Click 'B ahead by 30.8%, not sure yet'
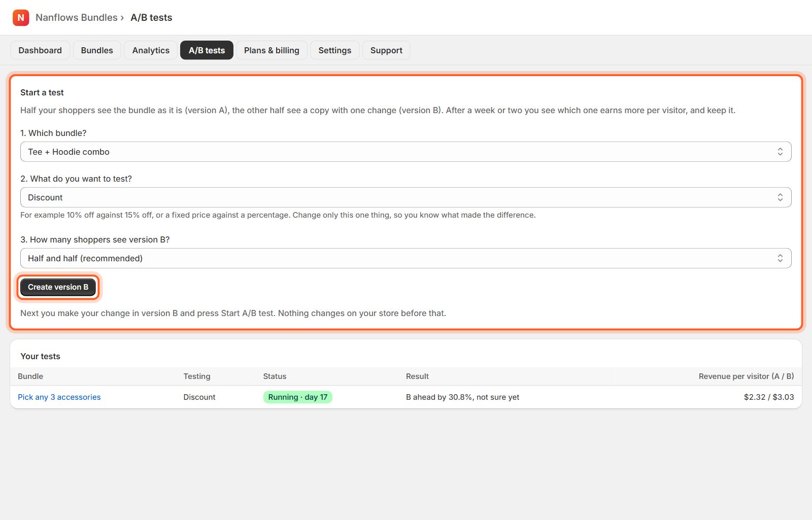 462,397
